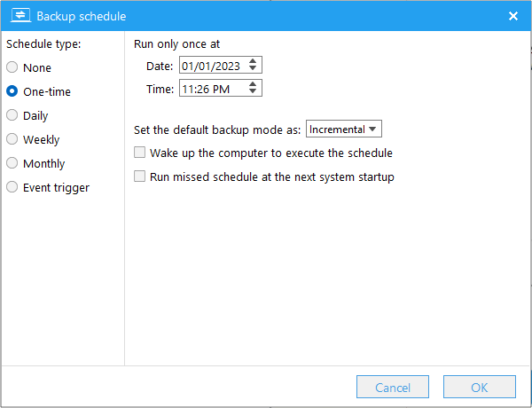Close the Backup schedule dialog
Screen dimensions: 532x408
click(512, 16)
